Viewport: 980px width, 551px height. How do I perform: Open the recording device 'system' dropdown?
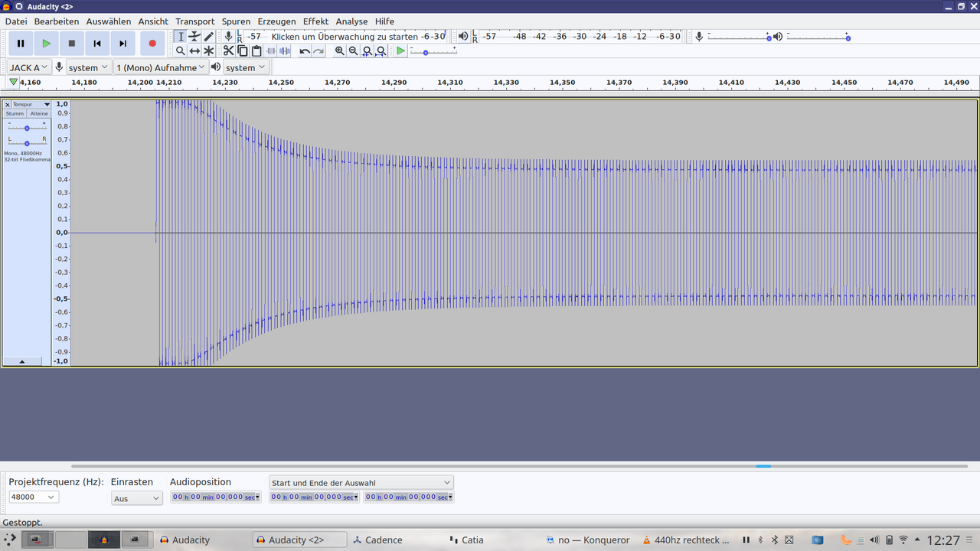coord(88,67)
